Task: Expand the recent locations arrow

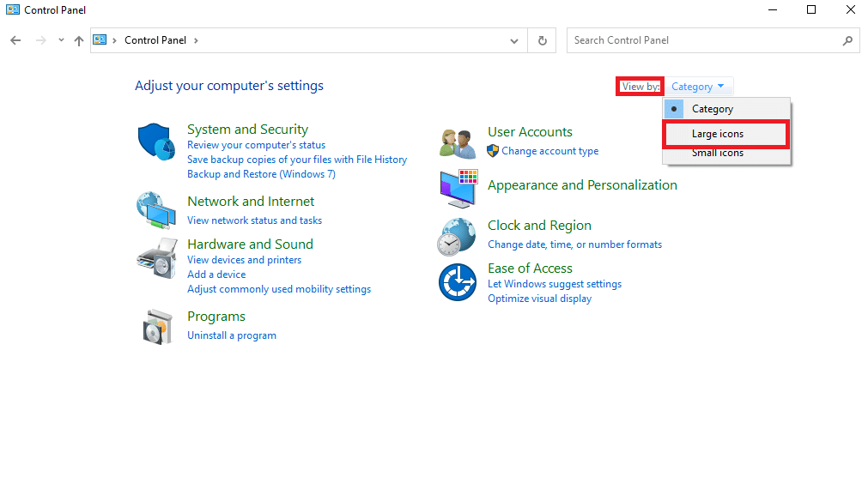Action: (x=61, y=40)
